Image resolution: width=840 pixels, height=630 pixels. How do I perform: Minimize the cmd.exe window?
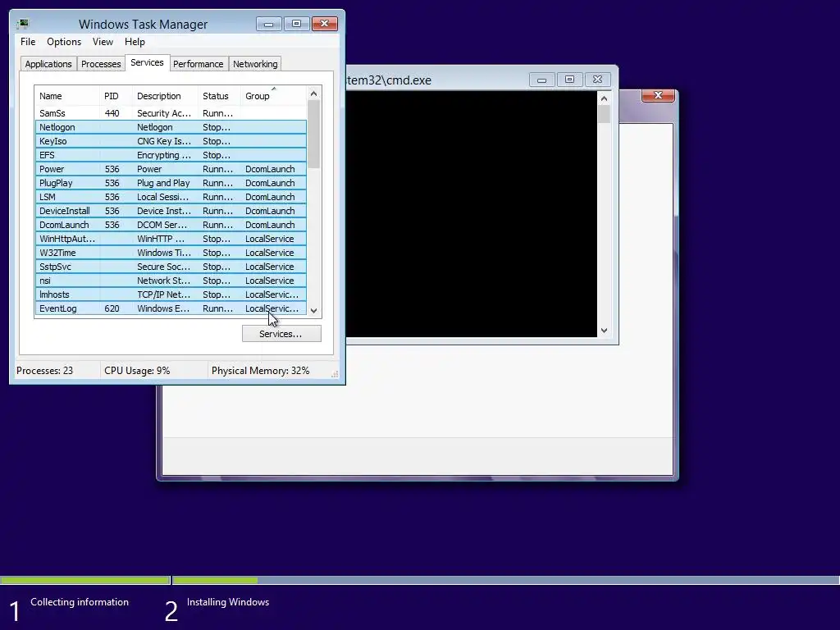541,80
